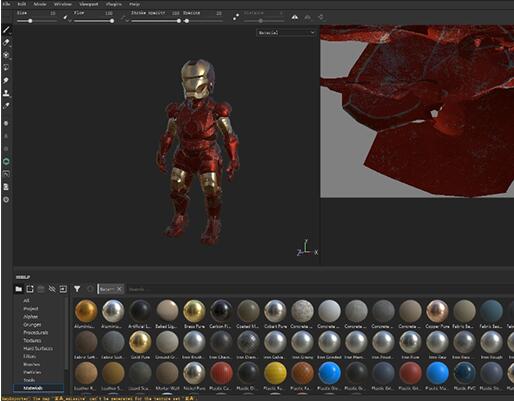Click the new shelf tab icon
Viewport: 514px width, 401px height.
pos(30,289)
